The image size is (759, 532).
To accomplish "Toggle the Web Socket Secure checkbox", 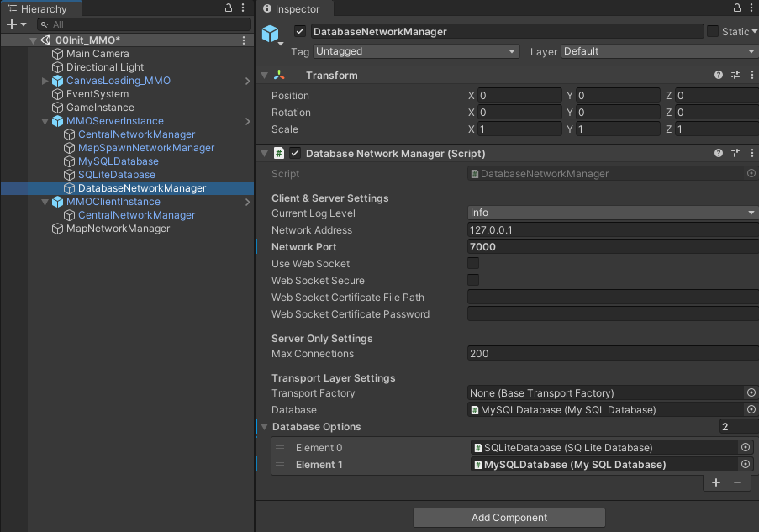I will click(472, 280).
